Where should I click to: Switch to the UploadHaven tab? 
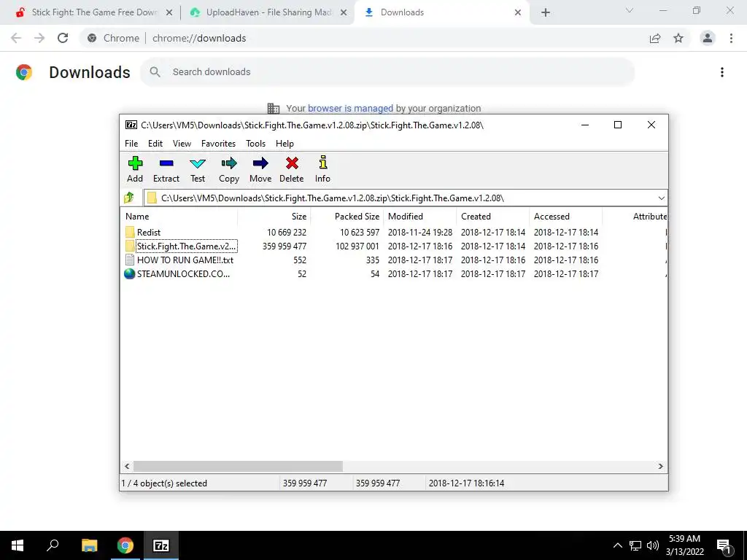coord(268,12)
